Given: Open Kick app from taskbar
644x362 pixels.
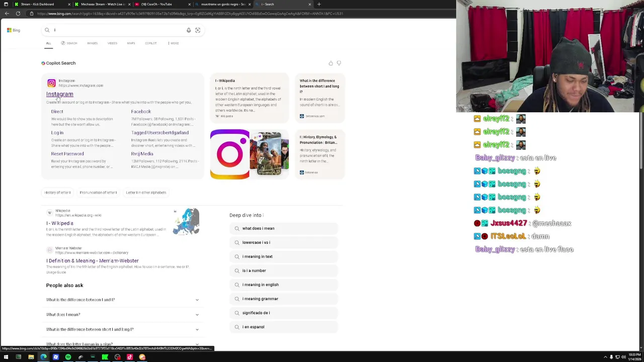Looking at the screenshot, I should [x=105, y=357].
